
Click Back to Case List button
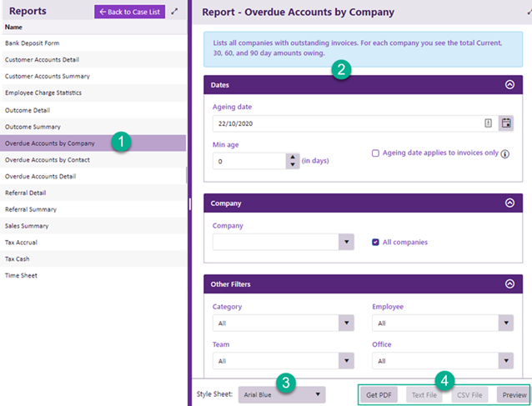click(x=129, y=12)
